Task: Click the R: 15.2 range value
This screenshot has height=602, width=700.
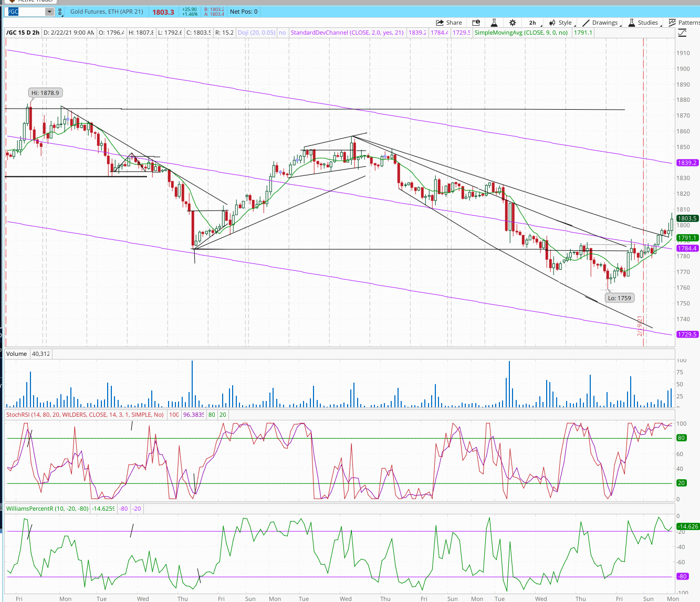Action: click(x=224, y=33)
